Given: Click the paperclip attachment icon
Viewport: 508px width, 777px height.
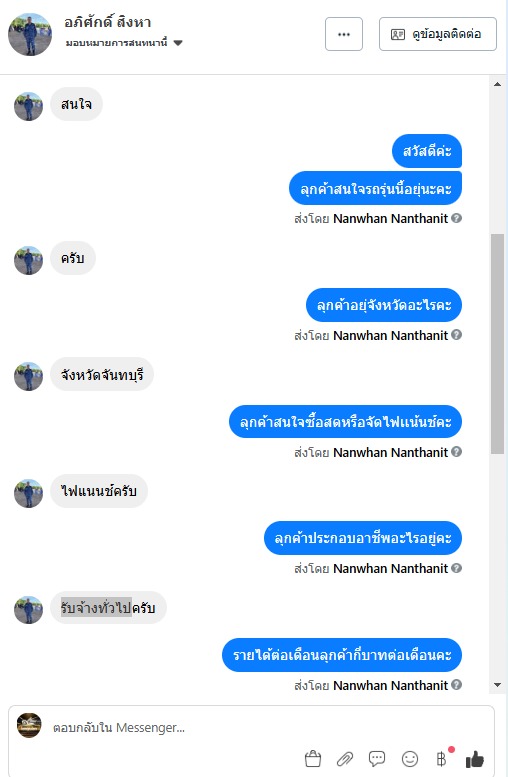Looking at the screenshot, I should 345,759.
